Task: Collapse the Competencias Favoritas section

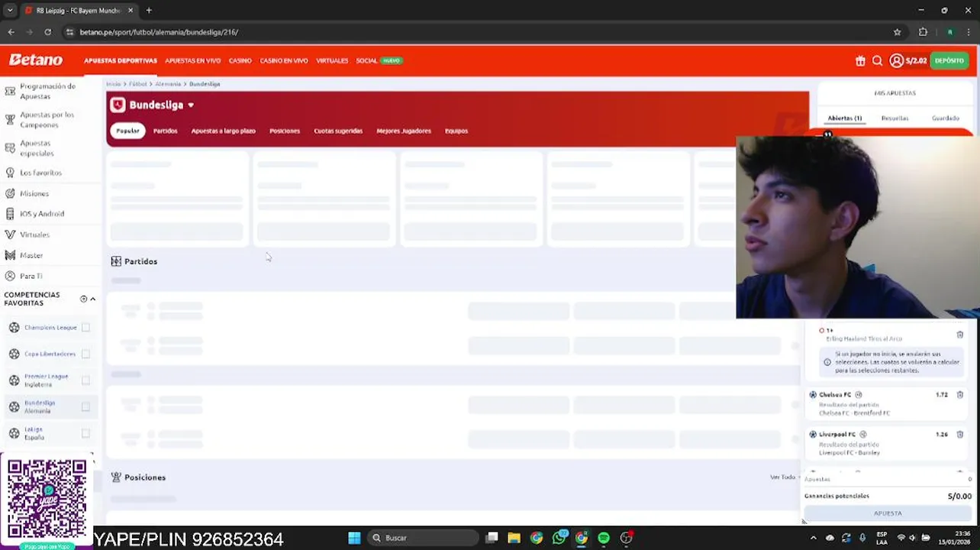Action: (x=93, y=299)
